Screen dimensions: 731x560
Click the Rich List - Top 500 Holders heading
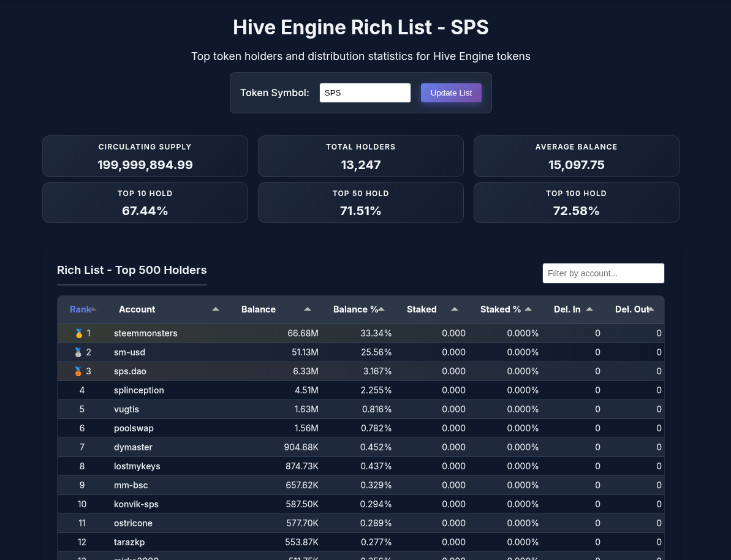pyautogui.click(x=132, y=270)
